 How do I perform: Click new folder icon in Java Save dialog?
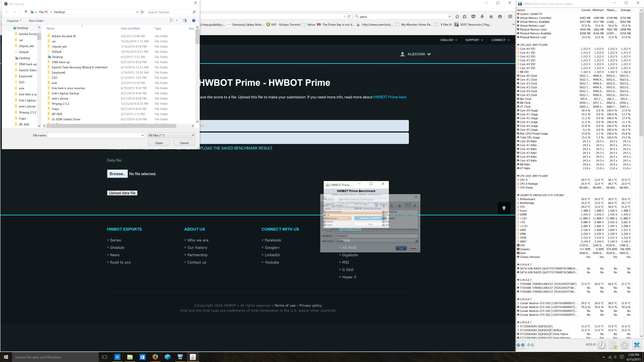tap(399, 205)
